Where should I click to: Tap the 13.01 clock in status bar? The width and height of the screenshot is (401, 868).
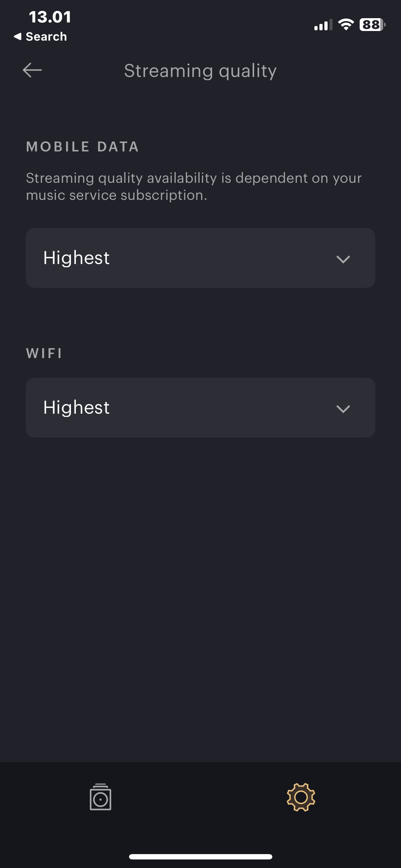pyautogui.click(x=50, y=17)
